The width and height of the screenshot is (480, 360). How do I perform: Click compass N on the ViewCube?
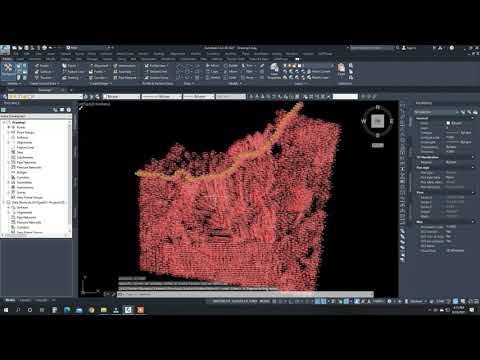click(x=378, y=107)
